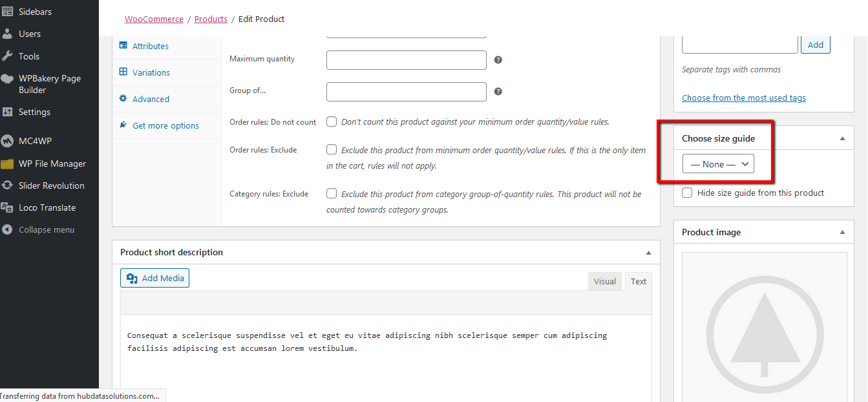Click the help icon beside Group of
868x402 pixels.
pyautogui.click(x=498, y=91)
